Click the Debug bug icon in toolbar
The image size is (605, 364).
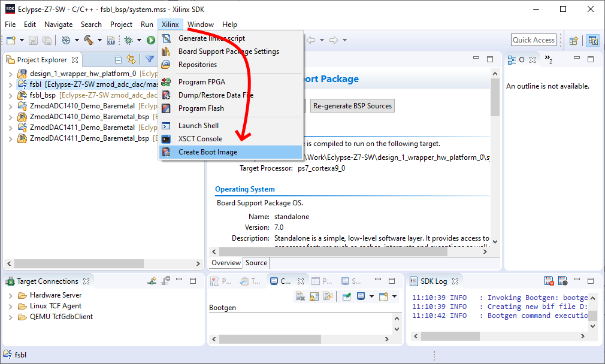(x=129, y=40)
